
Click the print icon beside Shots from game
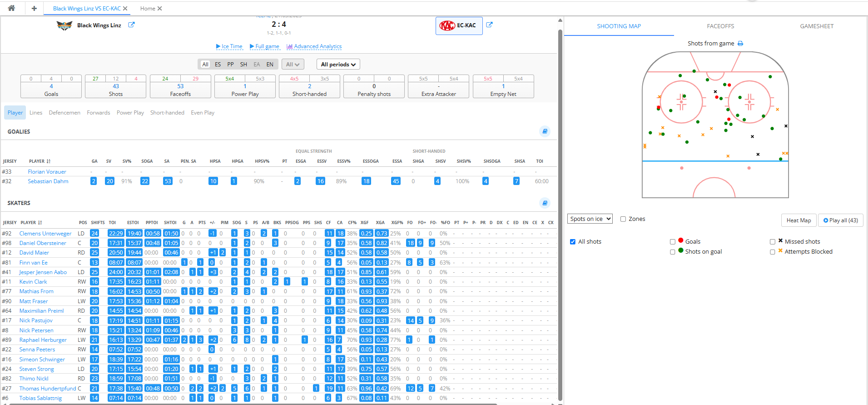(x=740, y=44)
